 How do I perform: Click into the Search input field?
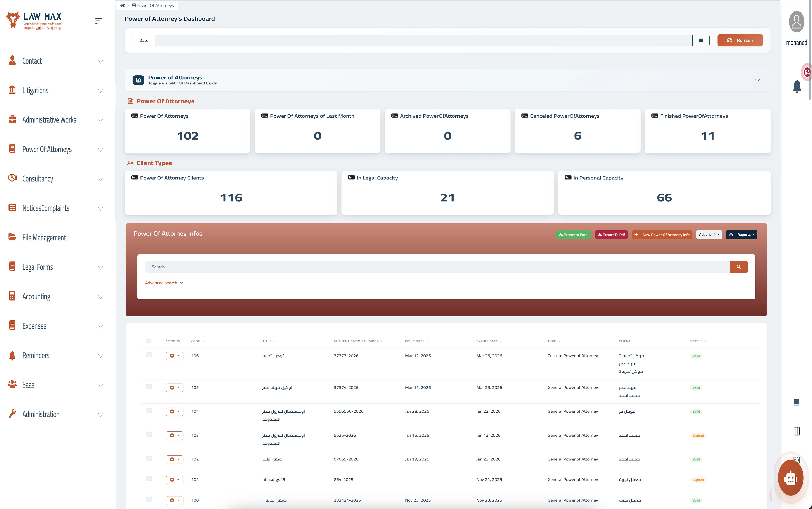click(438, 267)
